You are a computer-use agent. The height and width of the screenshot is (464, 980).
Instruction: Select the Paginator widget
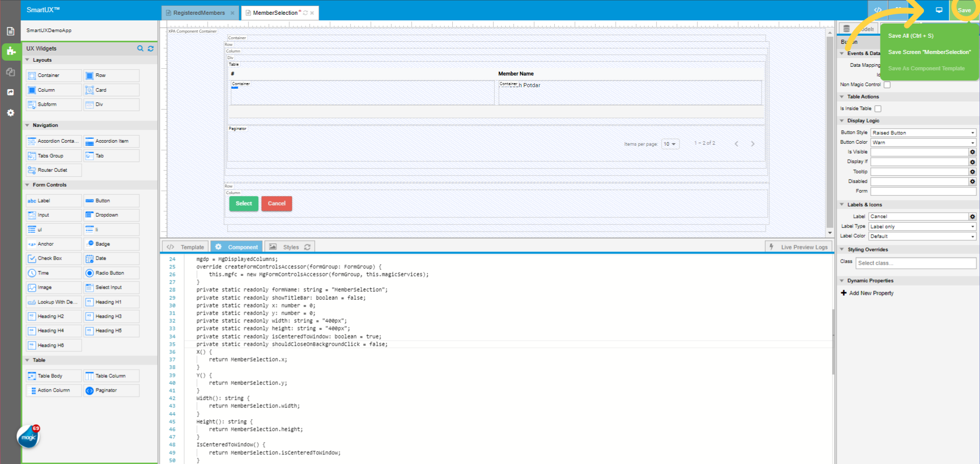[x=111, y=391]
